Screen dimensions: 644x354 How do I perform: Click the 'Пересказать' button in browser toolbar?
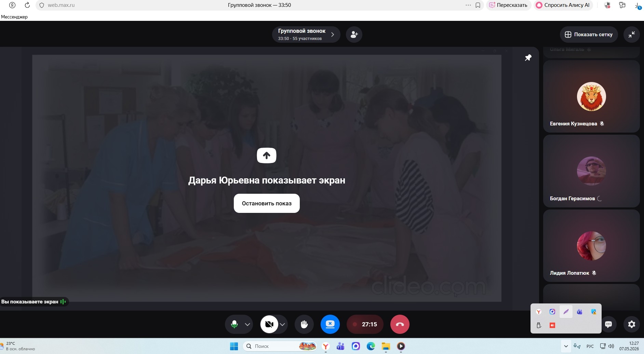508,5
